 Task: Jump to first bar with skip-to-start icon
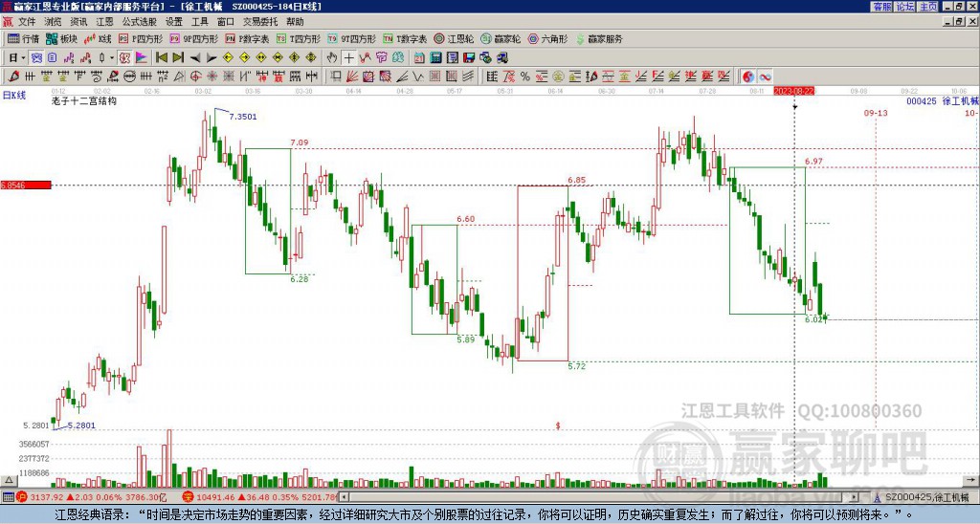click(x=161, y=57)
